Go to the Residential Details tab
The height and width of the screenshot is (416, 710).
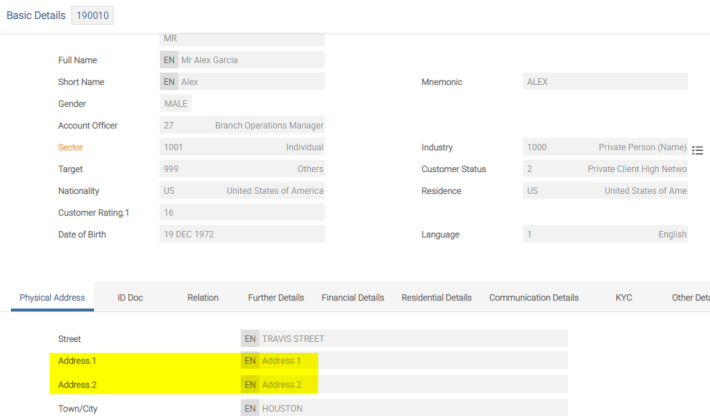pyautogui.click(x=436, y=298)
